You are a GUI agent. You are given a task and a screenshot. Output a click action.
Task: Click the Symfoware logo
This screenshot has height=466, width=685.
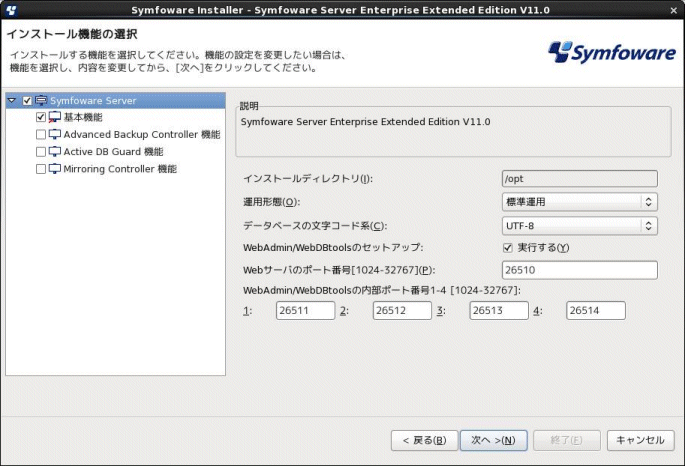(612, 52)
